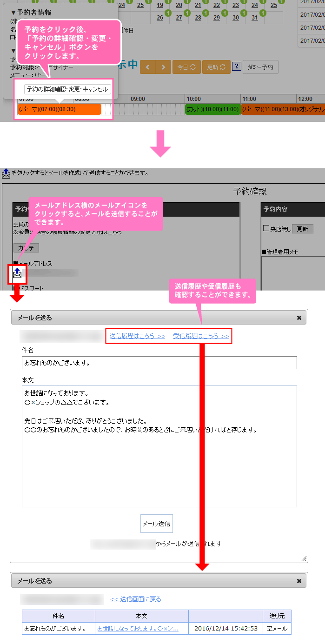Click the << 送信画面に戻る link
The height and width of the screenshot is (644, 325).
(x=136, y=599)
